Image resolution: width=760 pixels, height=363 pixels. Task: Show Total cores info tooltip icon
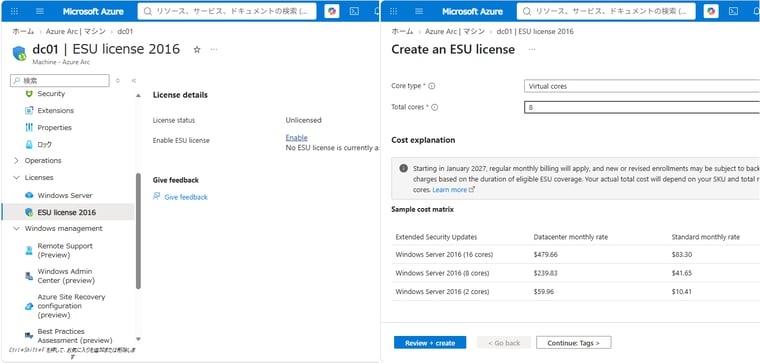coord(434,107)
